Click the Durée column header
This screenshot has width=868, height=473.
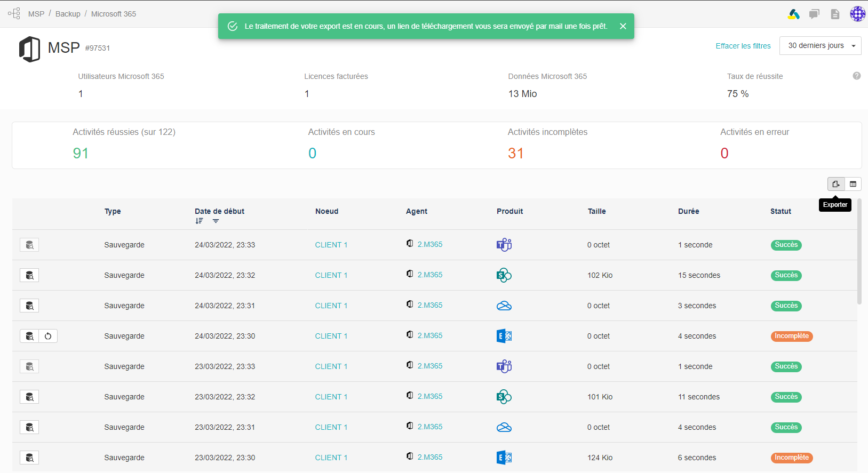point(688,211)
